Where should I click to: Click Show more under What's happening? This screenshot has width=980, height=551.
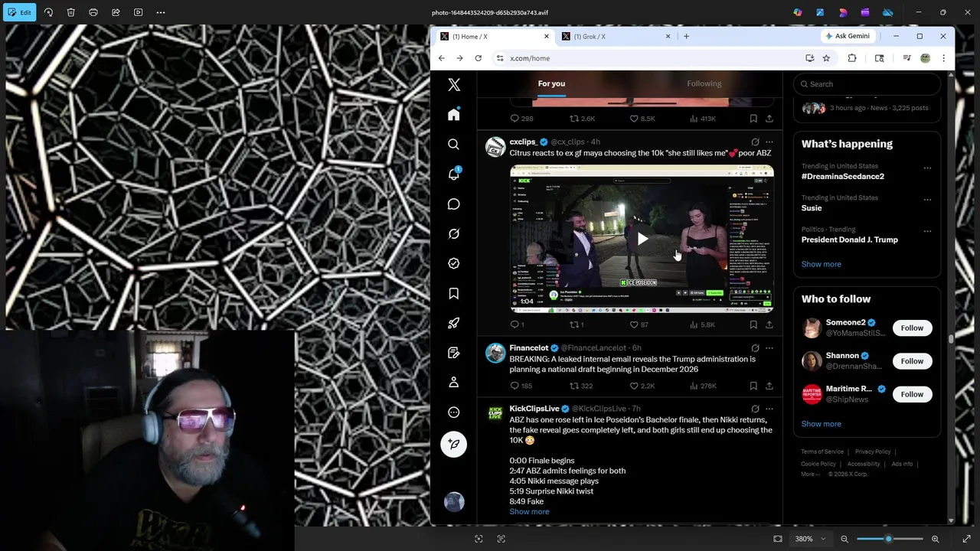(x=821, y=264)
